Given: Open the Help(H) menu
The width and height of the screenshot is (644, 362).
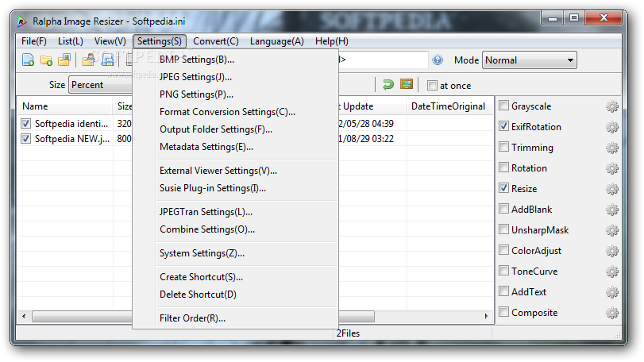Looking at the screenshot, I should click(332, 41).
